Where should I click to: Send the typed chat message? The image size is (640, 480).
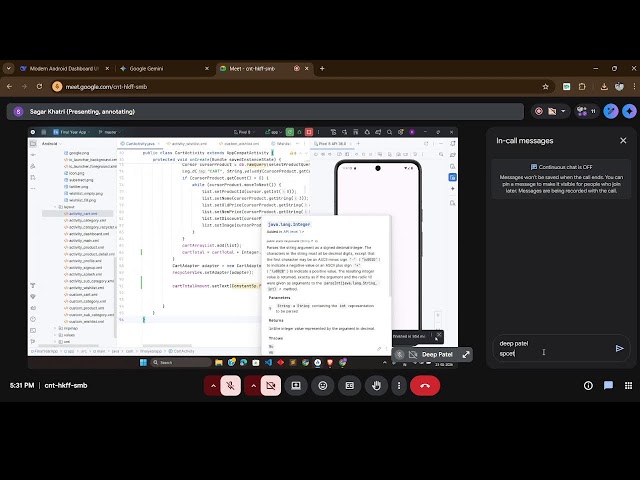tap(619, 348)
